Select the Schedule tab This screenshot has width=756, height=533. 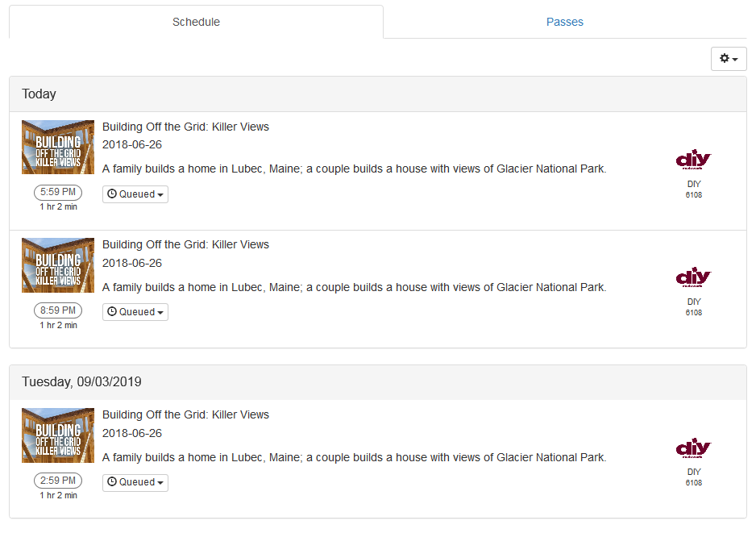click(196, 22)
